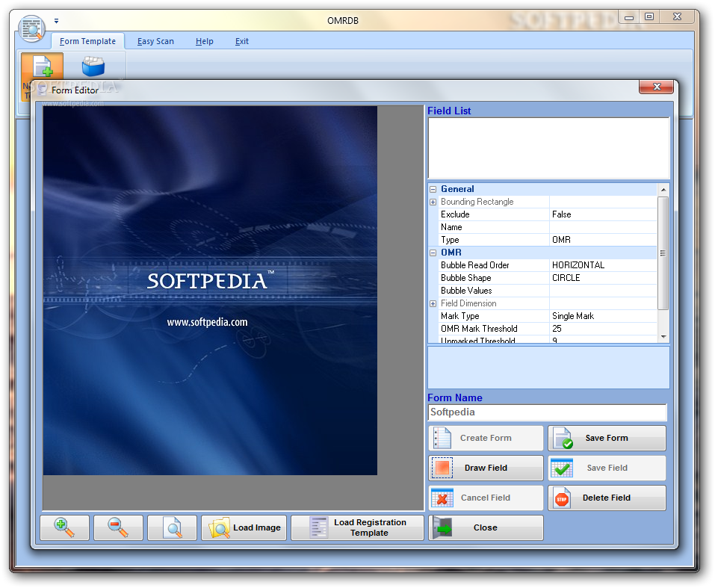Click scroll down arrow of property grid

663,337
